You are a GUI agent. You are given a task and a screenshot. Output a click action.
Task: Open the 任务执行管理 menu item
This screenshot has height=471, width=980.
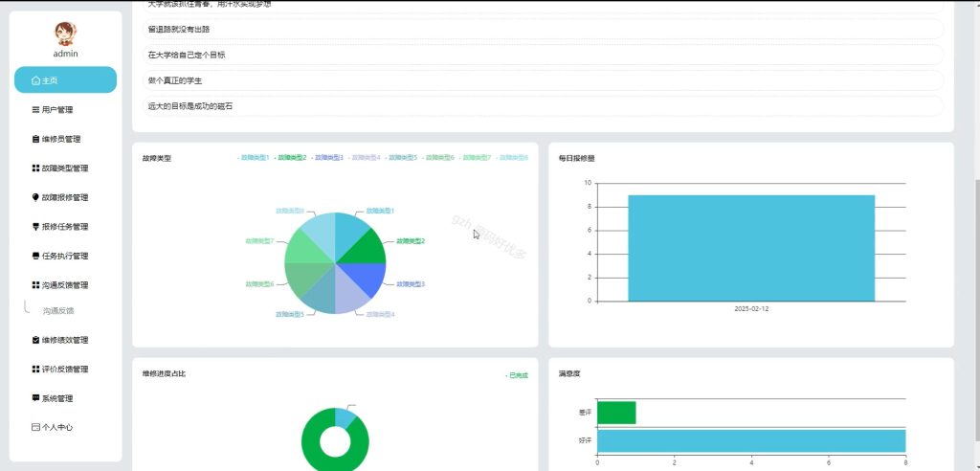tap(66, 256)
